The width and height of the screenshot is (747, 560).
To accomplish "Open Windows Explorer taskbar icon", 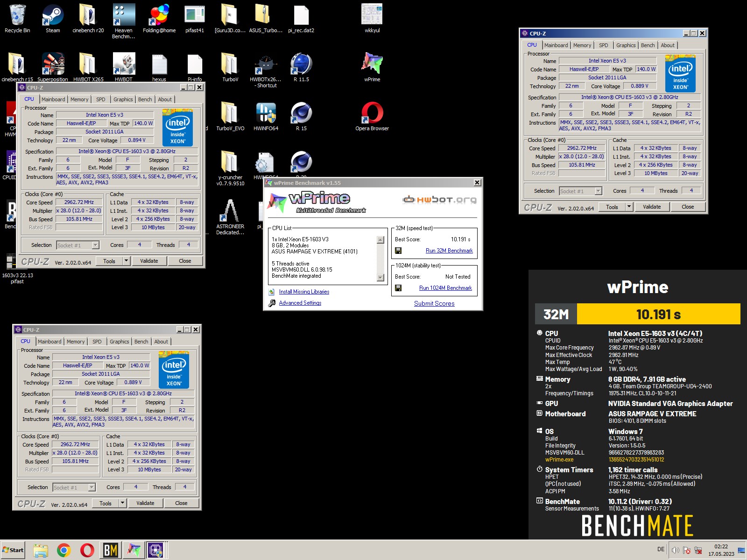I will 41,551.
